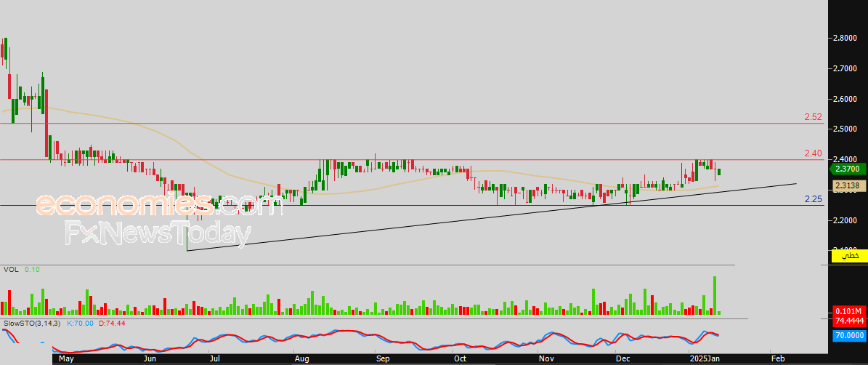868x365 pixels.
Task: Click the VOL indicator label
Action: pos(9,270)
